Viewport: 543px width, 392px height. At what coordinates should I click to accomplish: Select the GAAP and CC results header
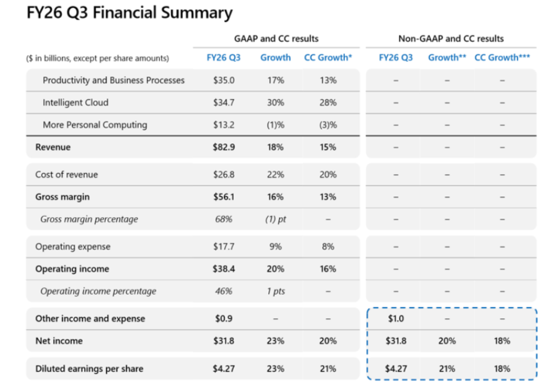tap(276, 38)
